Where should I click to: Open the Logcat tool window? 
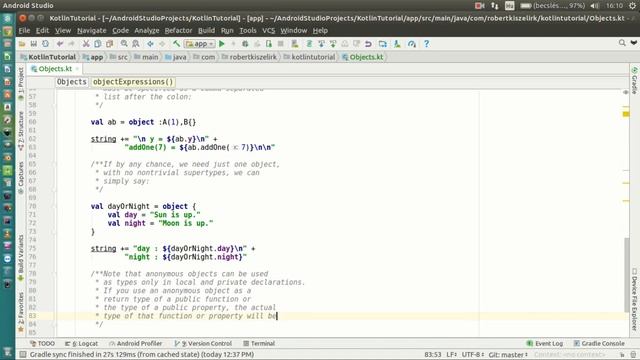click(x=82, y=344)
